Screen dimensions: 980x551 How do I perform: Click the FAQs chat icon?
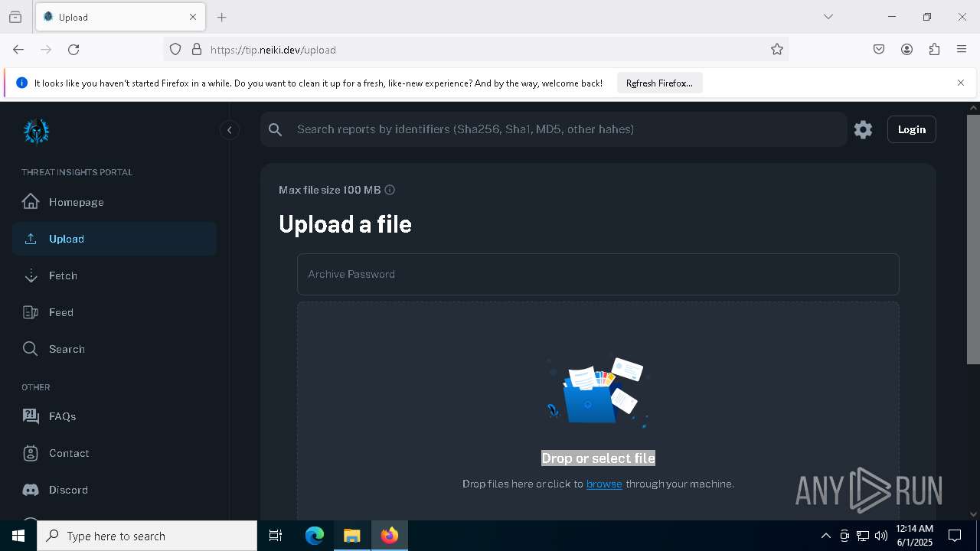[x=31, y=416]
